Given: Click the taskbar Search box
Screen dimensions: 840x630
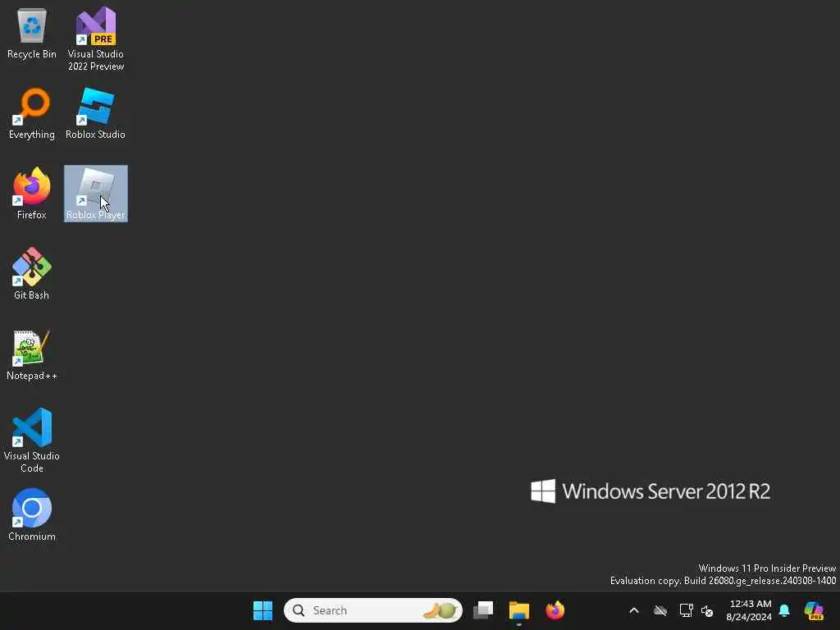Looking at the screenshot, I should [373, 610].
